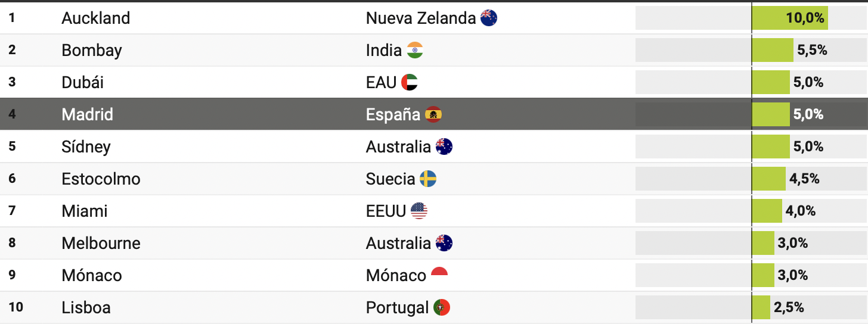Click the Estocolmo city label
Screen dimensions: 868x324
(101, 179)
